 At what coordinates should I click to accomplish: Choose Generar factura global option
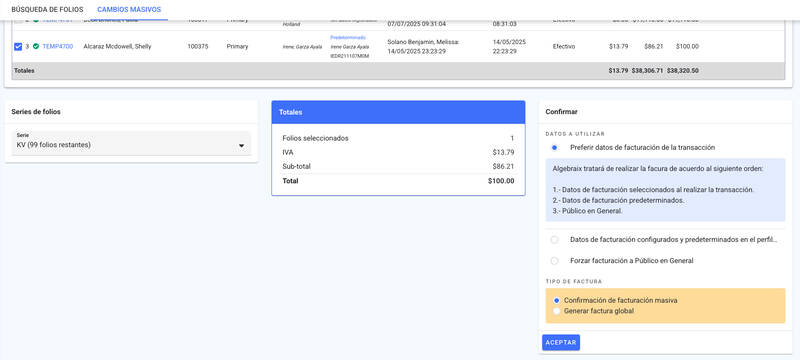coord(557,311)
